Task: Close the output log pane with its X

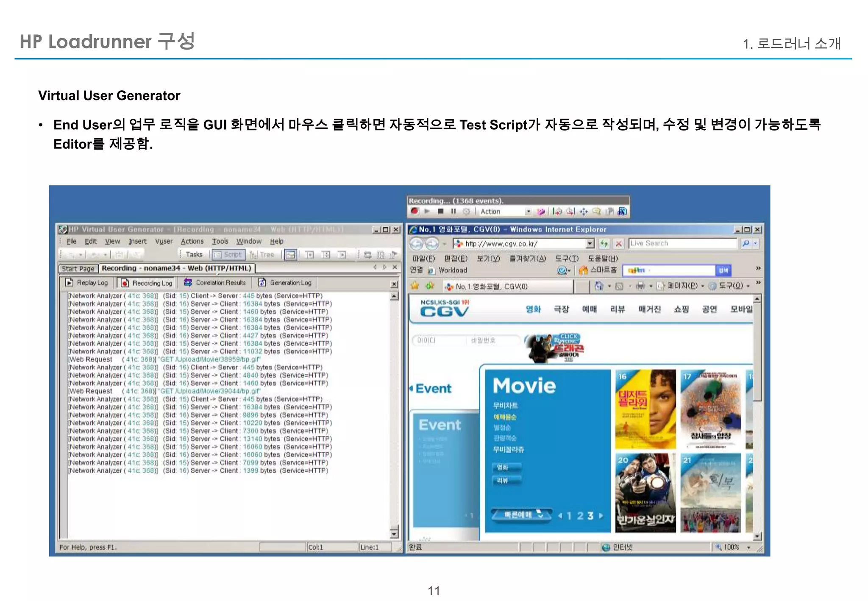Action: (x=394, y=284)
